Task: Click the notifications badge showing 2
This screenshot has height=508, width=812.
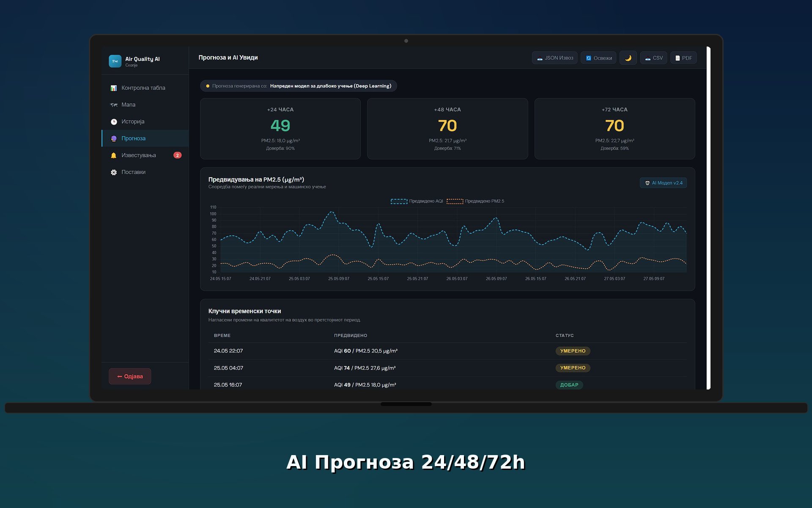Action: tap(178, 155)
